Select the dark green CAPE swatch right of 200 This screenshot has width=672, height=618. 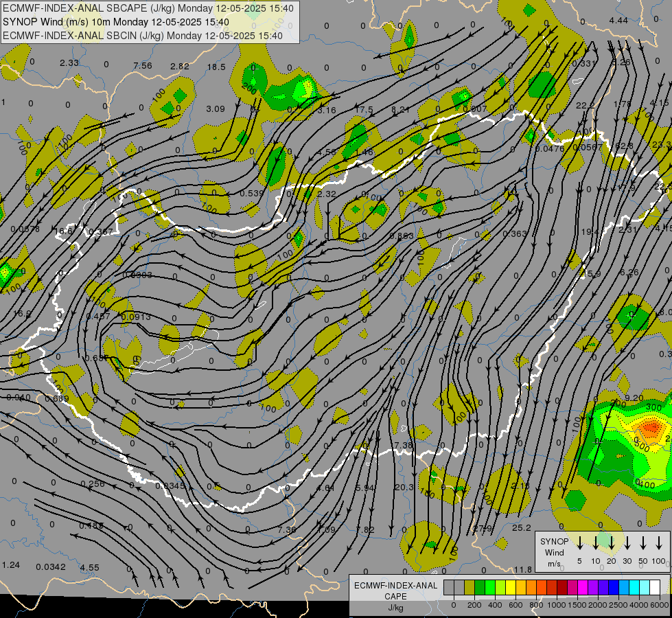pos(480,588)
